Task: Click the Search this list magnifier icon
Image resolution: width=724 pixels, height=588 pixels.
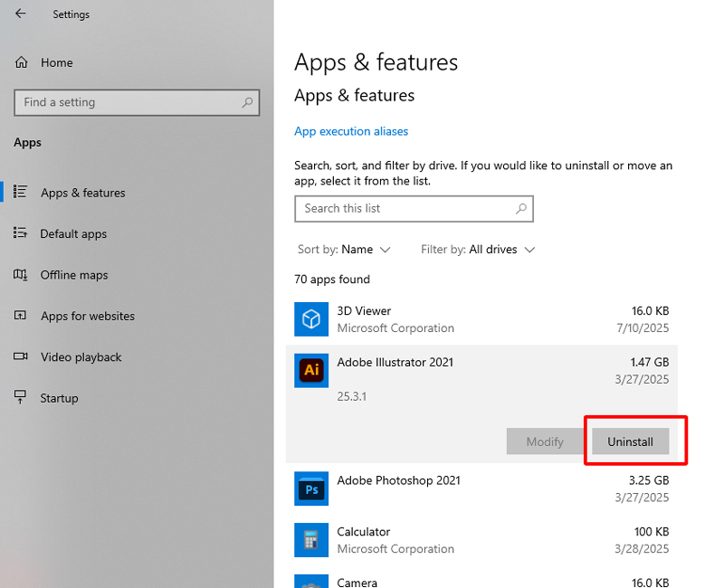Action: pyautogui.click(x=521, y=209)
